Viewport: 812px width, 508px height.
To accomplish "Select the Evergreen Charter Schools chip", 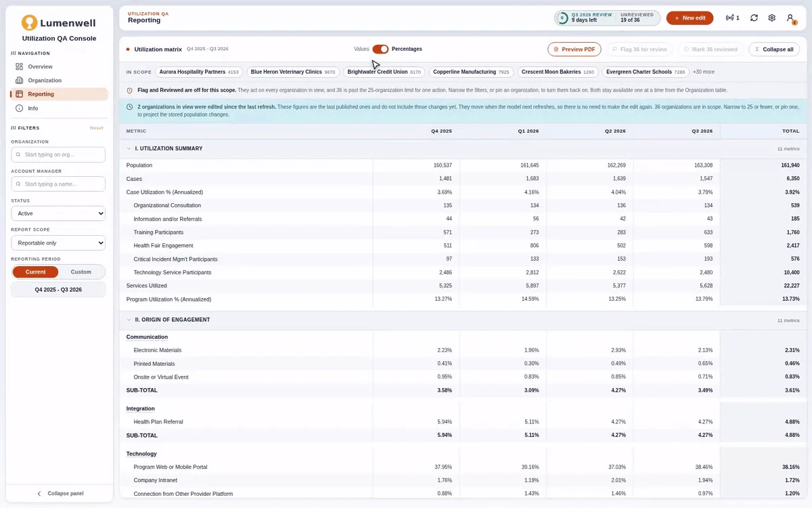I will pyautogui.click(x=646, y=72).
